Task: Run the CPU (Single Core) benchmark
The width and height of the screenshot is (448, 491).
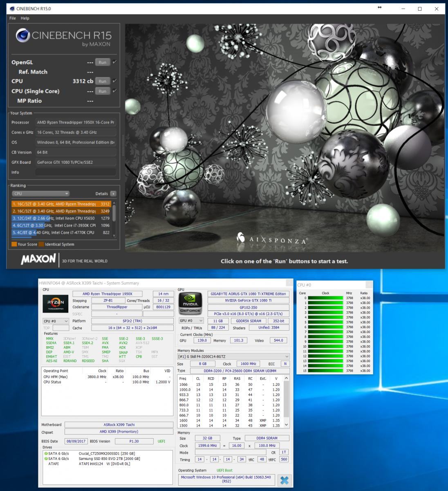Action: (x=102, y=91)
